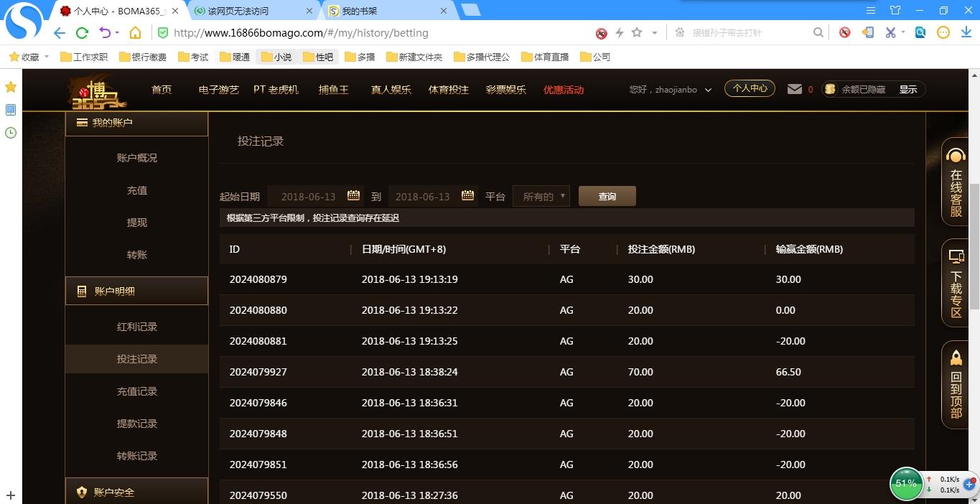This screenshot has width=980, height=504.
Task: Click the 查询 search button
Action: click(x=607, y=197)
